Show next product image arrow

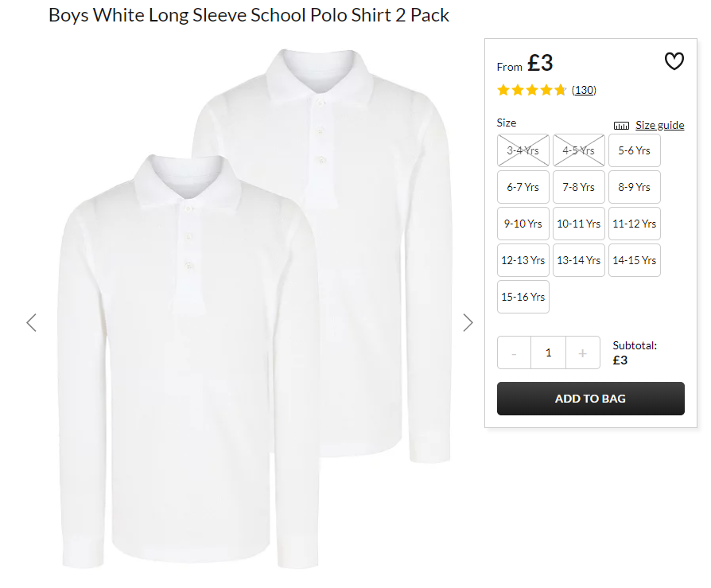coord(468,322)
